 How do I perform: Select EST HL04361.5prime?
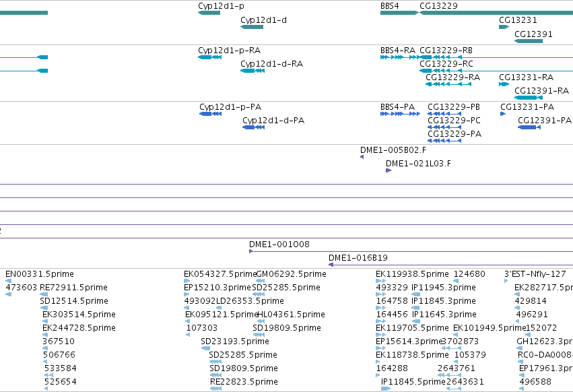[261, 321]
